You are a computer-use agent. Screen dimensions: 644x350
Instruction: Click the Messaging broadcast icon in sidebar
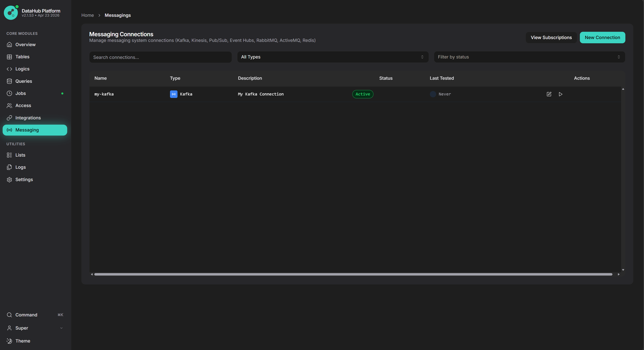pyautogui.click(x=9, y=130)
